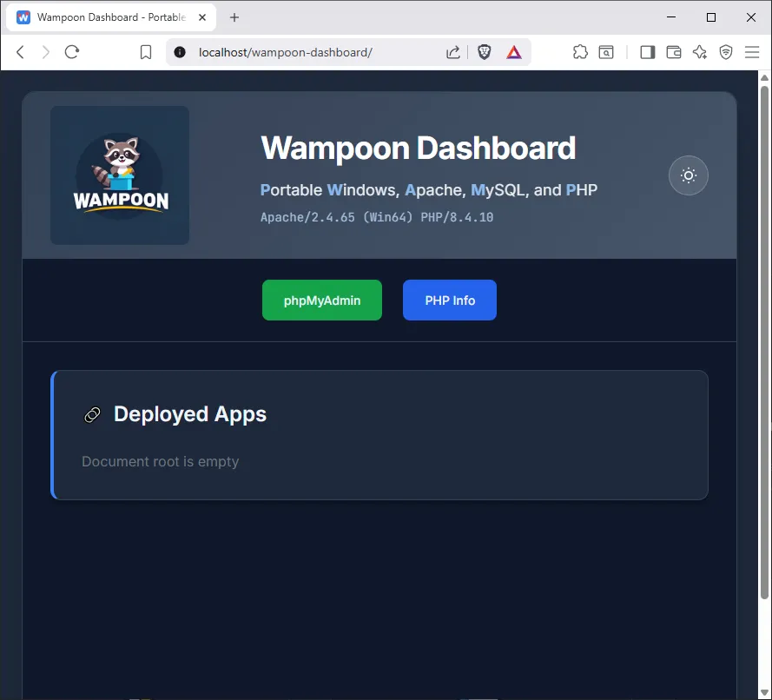Toggle the browser sidebar panel
This screenshot has height=700, width=772.
(x=648, y=52)
